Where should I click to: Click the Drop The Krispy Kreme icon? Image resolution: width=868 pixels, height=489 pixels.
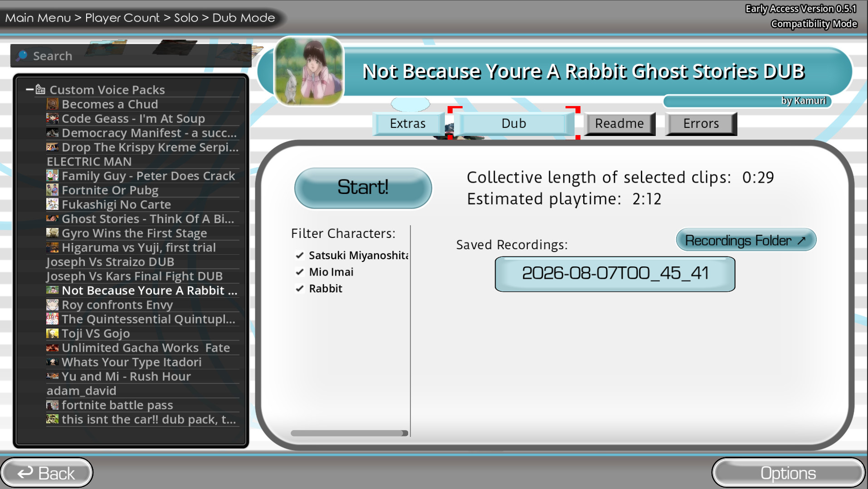tap(52, 147)
